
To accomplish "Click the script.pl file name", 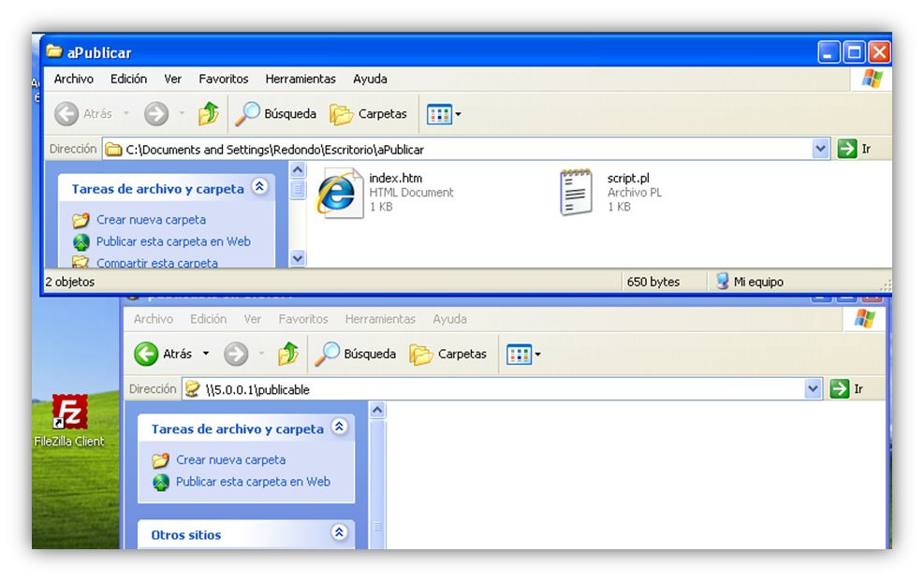I will coord(628,178).
